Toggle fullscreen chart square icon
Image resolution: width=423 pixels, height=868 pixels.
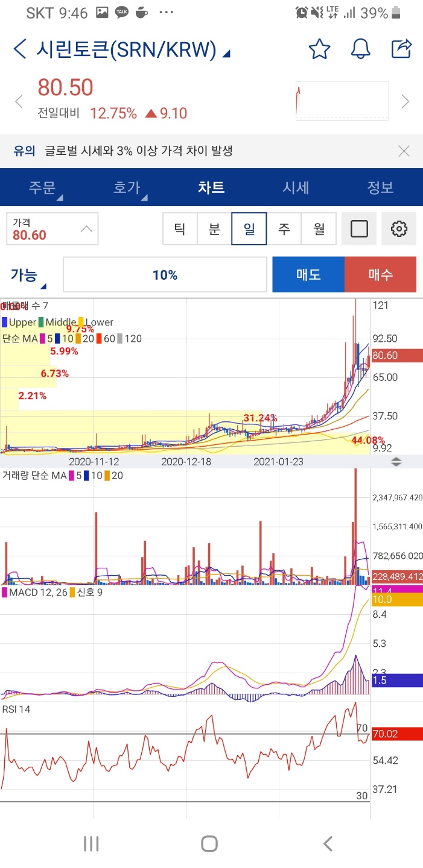(359, 228)
